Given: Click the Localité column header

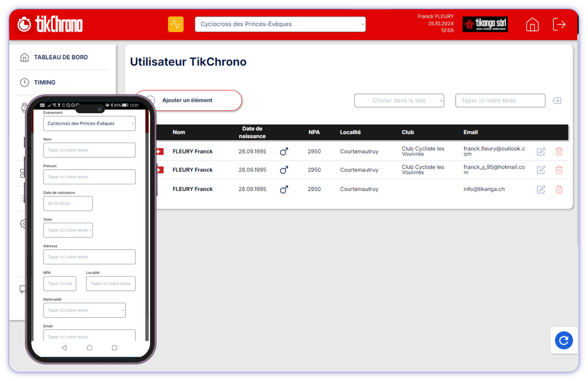Looking at the screenshot, I should click(350, 132).
